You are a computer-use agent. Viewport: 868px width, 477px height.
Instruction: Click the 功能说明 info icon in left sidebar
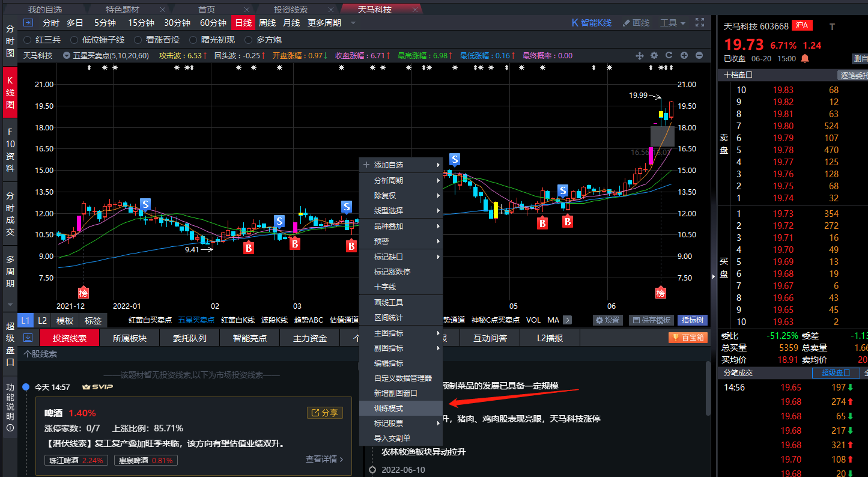pos(10,427)
